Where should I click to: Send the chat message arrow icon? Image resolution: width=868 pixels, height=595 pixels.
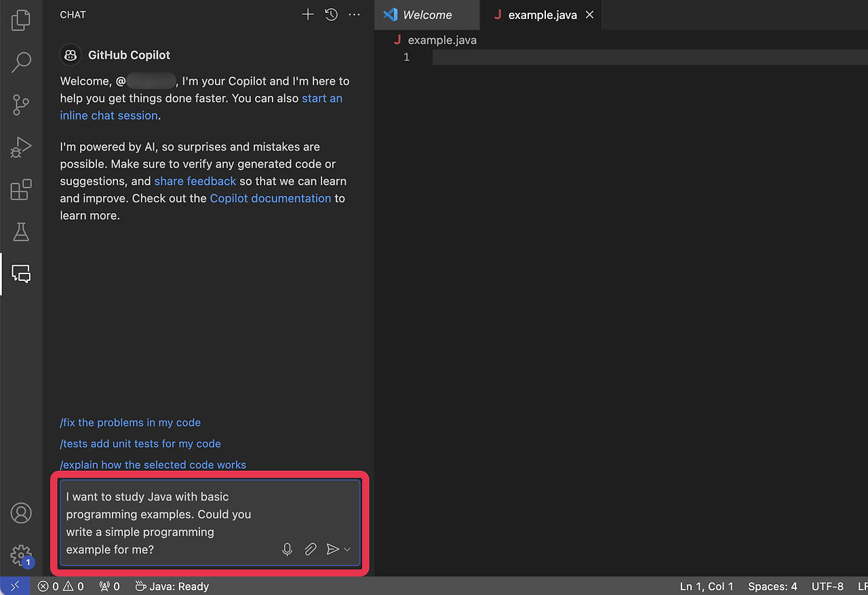[334, 549]
